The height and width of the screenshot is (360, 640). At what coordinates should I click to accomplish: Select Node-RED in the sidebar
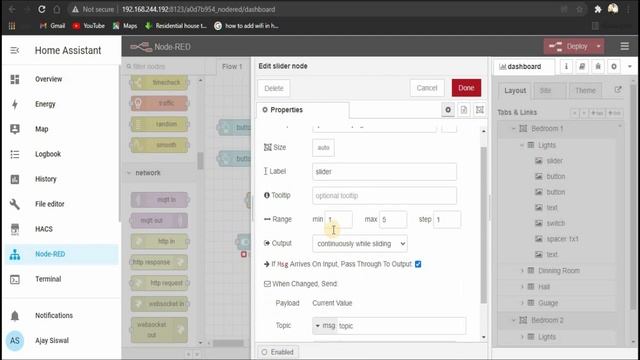pyautogui.click(x=61, y=254)
